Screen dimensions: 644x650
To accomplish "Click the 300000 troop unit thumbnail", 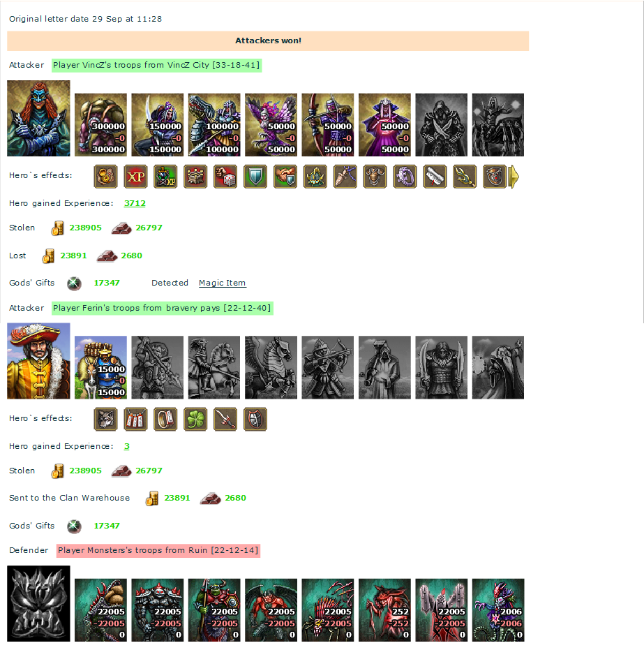I will pyautogui.click(x=100, y=125).
